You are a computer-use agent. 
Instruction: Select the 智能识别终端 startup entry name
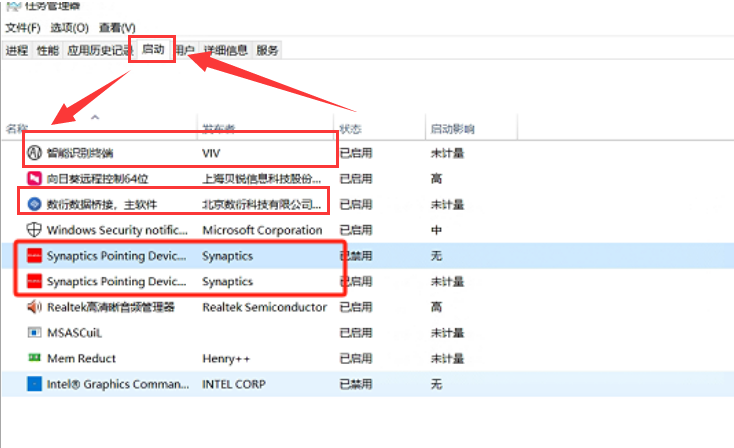80,153
